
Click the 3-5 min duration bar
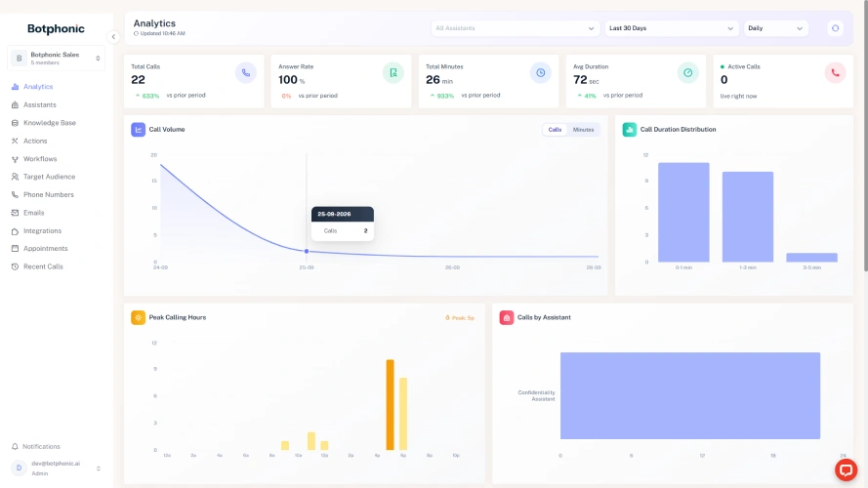[812, 258]
